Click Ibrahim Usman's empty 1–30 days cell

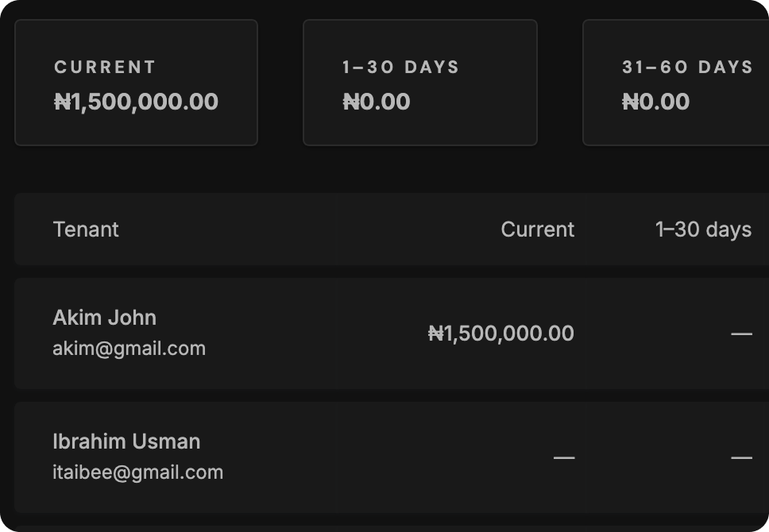741,458
